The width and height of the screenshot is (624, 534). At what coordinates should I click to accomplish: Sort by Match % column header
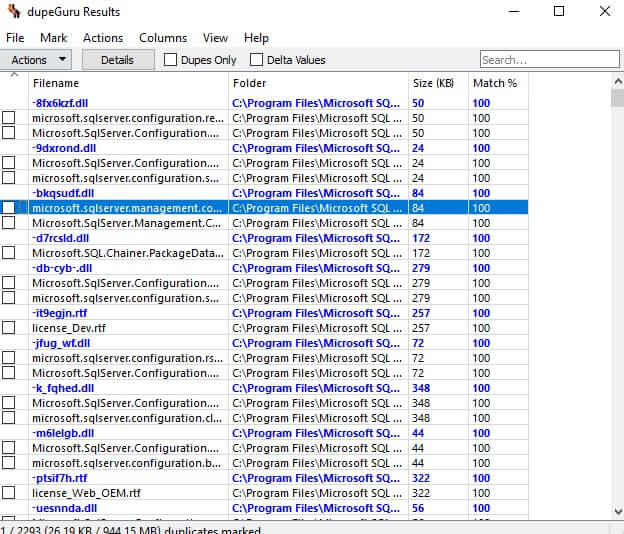tap(495, 83)
